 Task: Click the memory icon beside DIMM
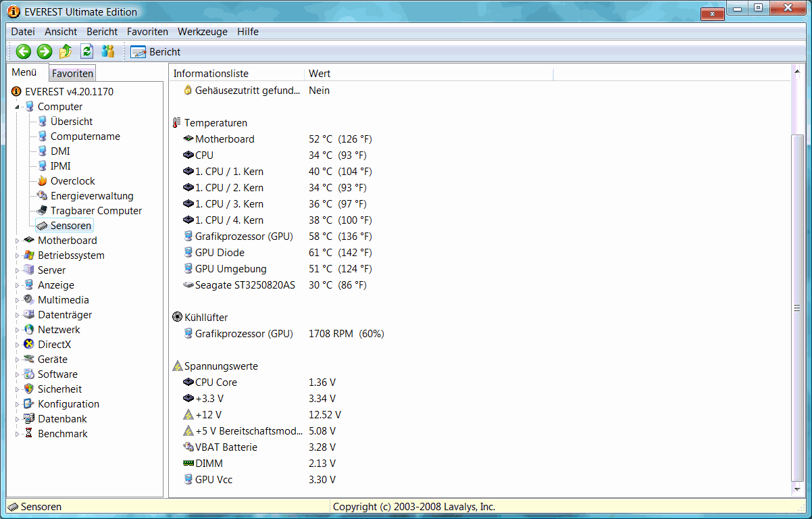coord(188,464)
